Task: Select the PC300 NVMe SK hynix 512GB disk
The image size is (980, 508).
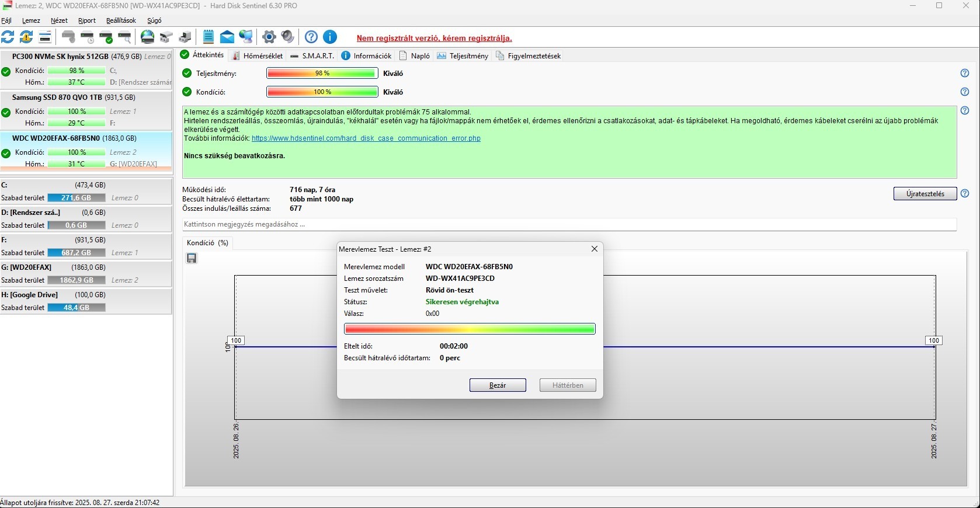Action: 86,69
